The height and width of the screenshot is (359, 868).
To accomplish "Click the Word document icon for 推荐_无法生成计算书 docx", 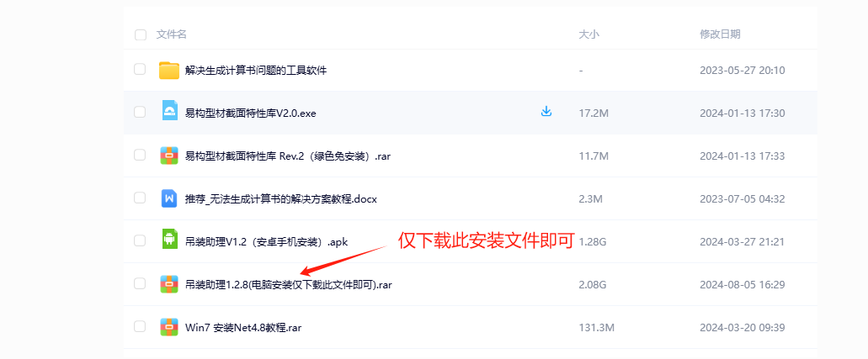I will (x=169, y=198).
